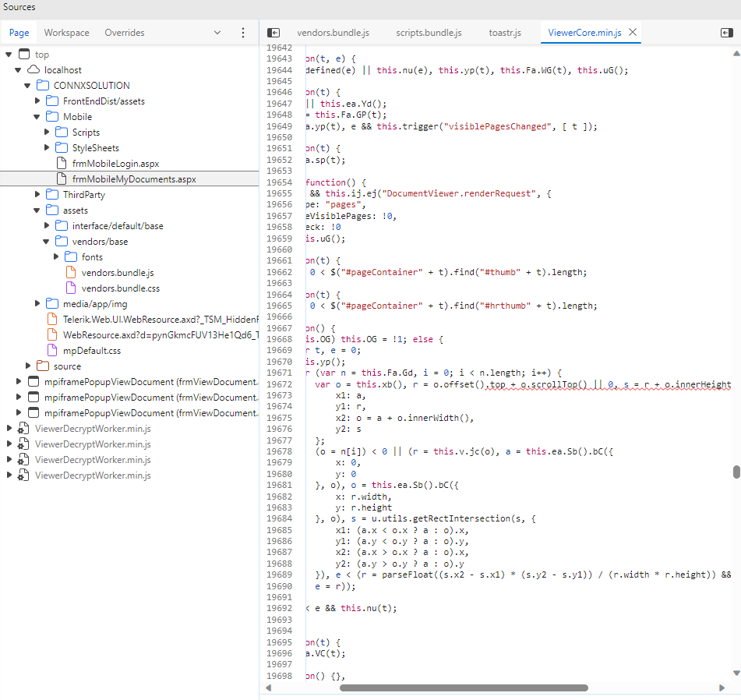
Task: Click the localhost cloud icon
Action: (34, 70)
